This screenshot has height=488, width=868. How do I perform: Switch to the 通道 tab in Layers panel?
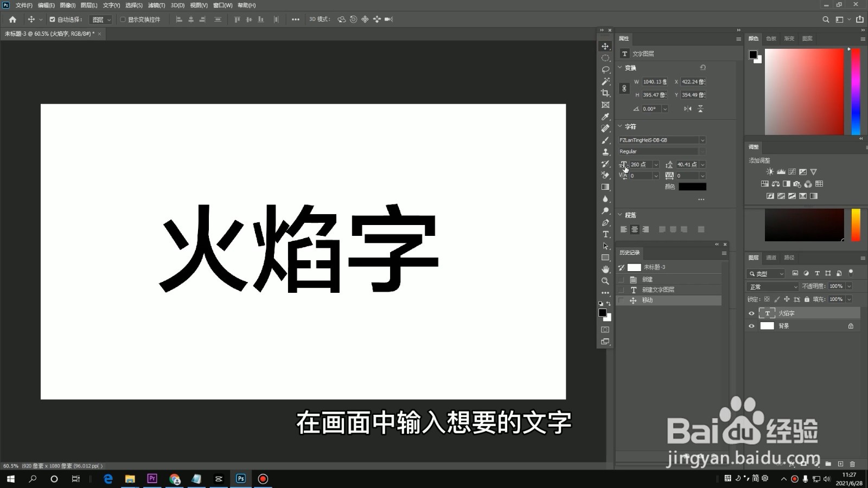click(771, 258)
